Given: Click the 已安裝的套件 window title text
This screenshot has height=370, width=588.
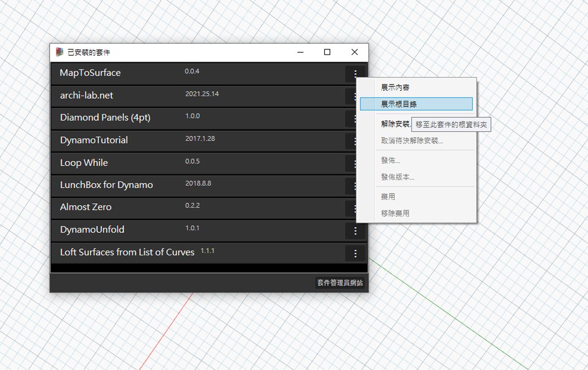Looking at the screenshot, I should tap(89, 52).
